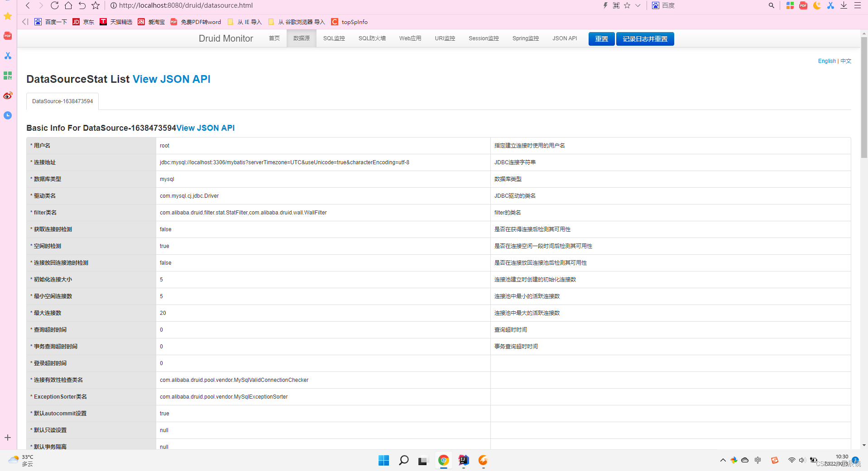The width and height of the screenshot is (868, 471).
Task: Open the View JSON API link
Action: tap(171, 79)
